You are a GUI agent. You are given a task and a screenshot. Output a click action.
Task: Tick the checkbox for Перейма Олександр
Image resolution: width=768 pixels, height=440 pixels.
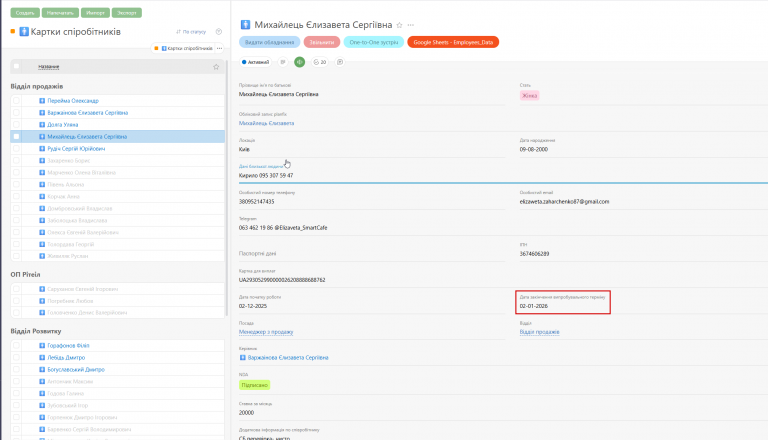point(16,100)
